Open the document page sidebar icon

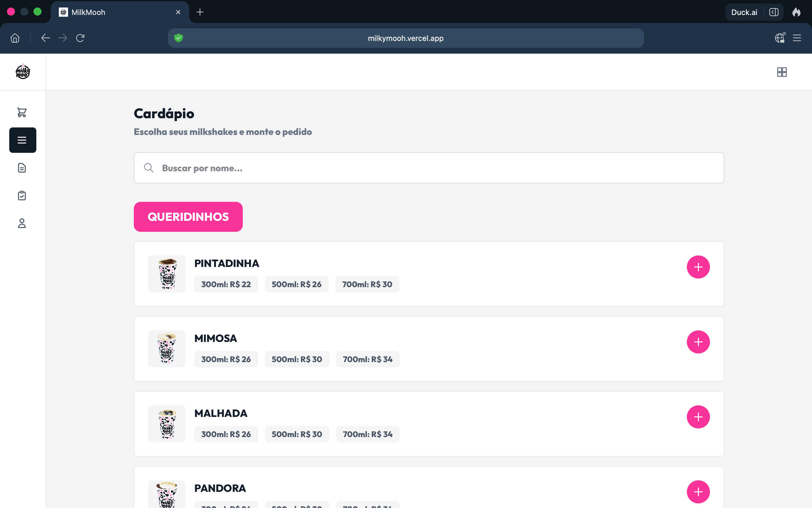[22, 168]
